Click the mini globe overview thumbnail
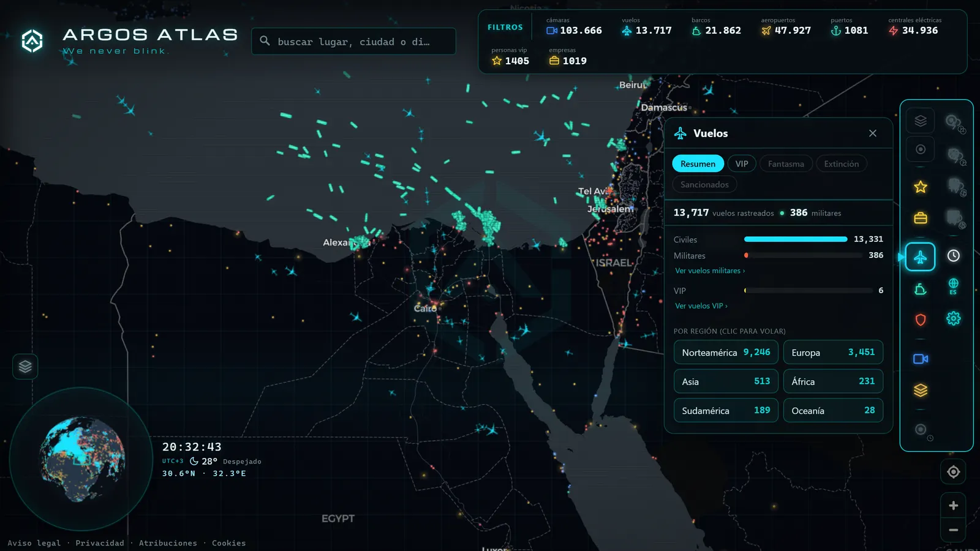 tap(81, 459)
